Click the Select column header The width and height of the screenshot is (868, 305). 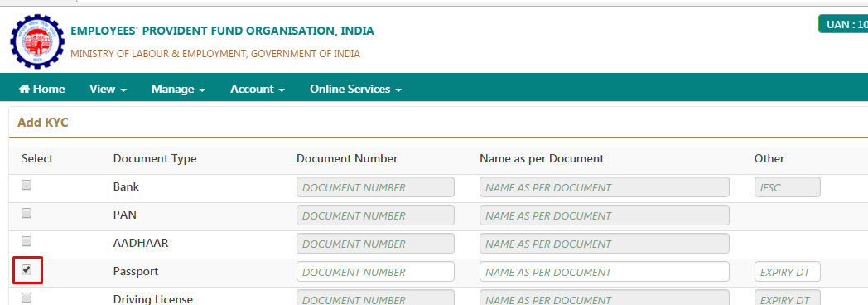click(x=37, y=159)
